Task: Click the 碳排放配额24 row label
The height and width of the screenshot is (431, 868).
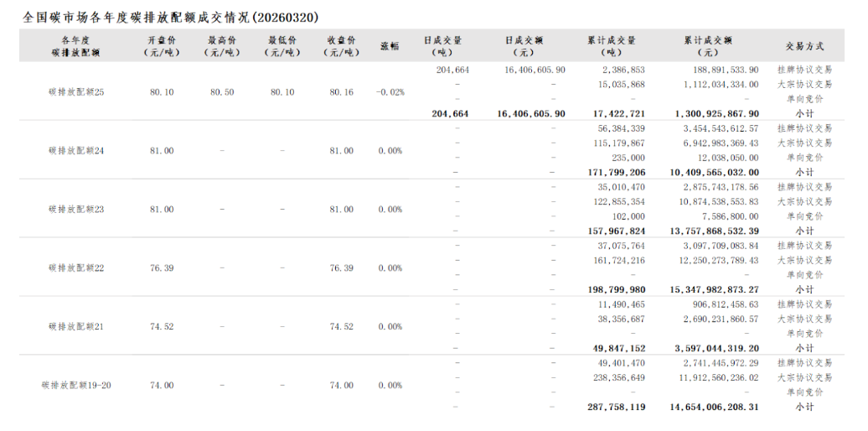Action: coord(76,150)
